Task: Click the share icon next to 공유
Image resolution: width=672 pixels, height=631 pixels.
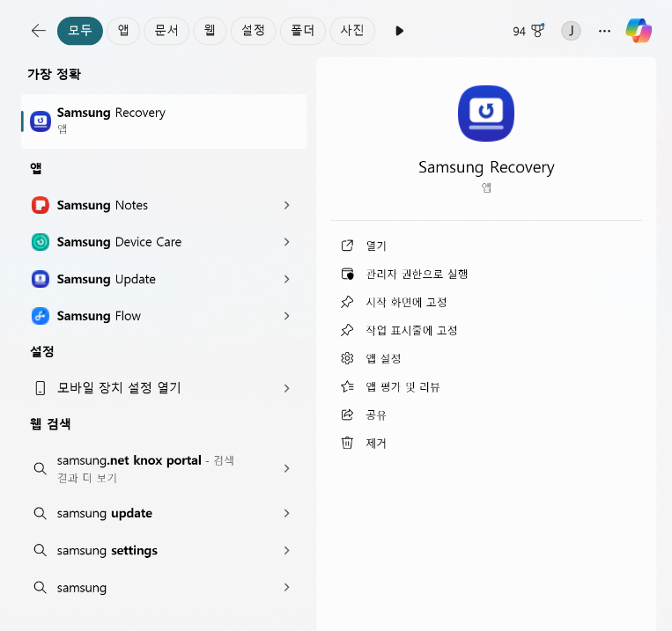Action: (x=347, y=415)
